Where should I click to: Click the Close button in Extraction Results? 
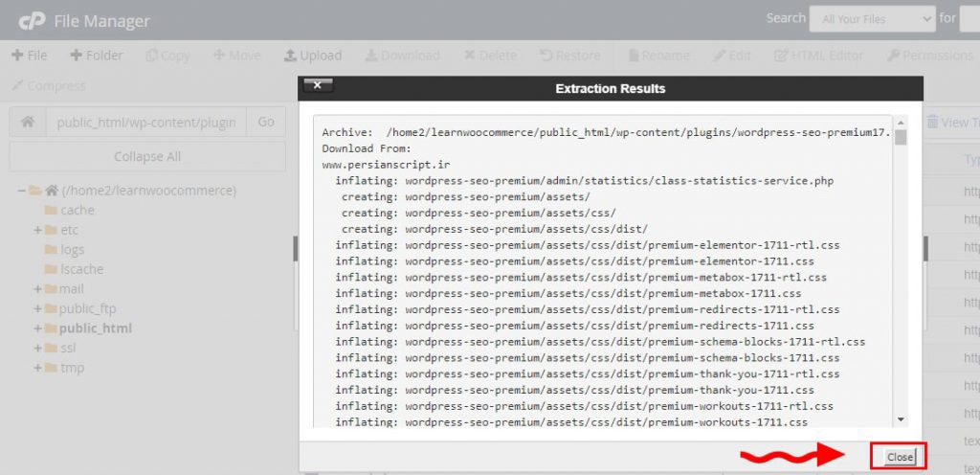click(899, 457)
